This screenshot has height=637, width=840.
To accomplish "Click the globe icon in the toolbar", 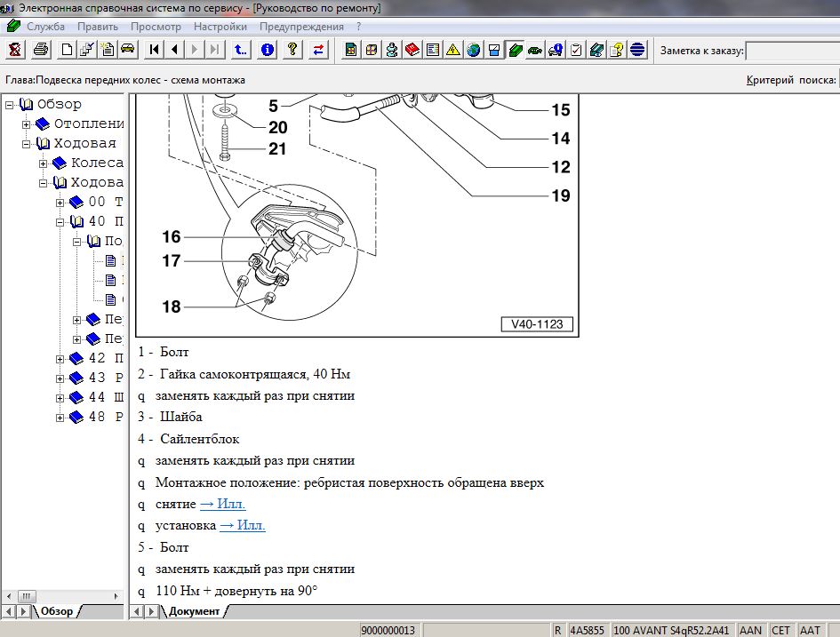I will 474,50.
